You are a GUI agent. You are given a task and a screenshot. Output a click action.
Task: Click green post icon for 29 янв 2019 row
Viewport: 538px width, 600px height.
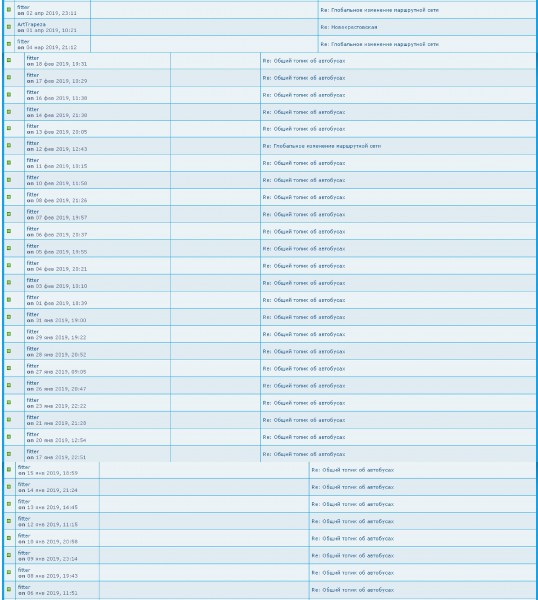[9, 334]
